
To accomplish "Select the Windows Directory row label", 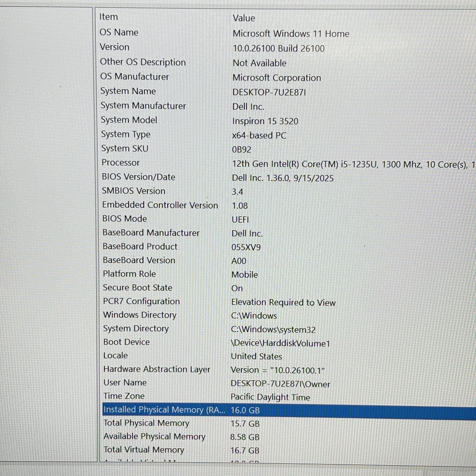I will point(140,315).
